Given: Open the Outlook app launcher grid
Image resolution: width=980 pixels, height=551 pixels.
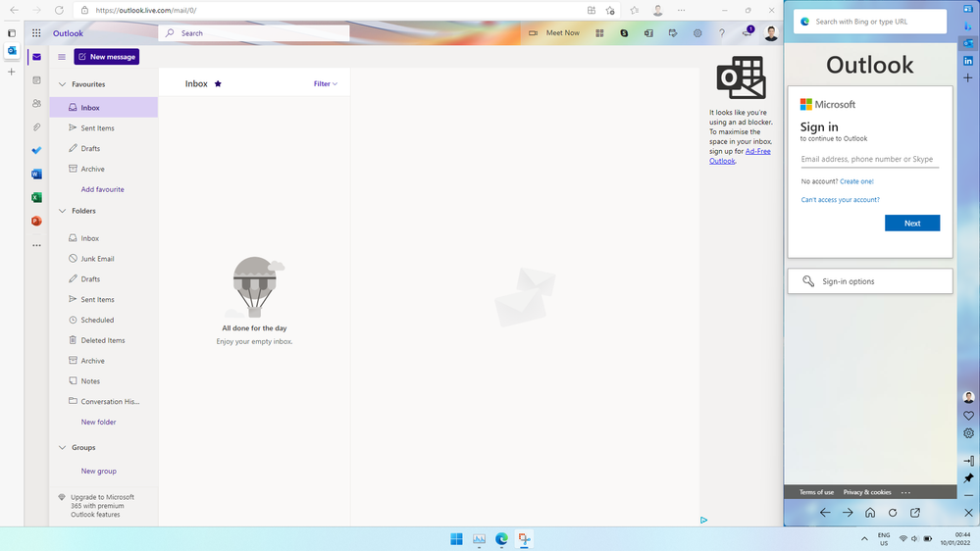Looking at the screenshot, I should (36, 33).
